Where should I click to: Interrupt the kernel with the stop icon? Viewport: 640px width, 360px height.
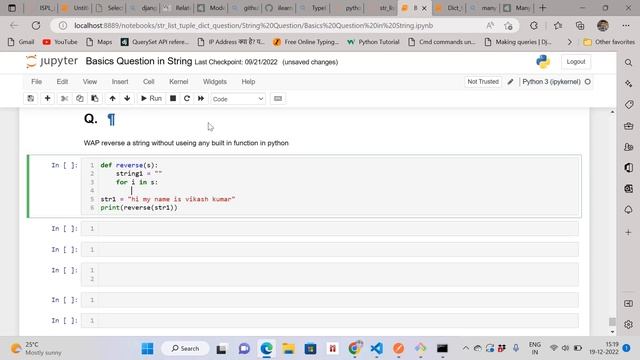click(173, 98)
